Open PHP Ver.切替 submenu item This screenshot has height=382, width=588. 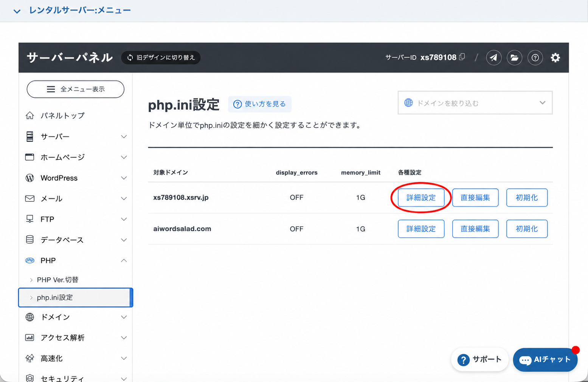click(58, 280)
